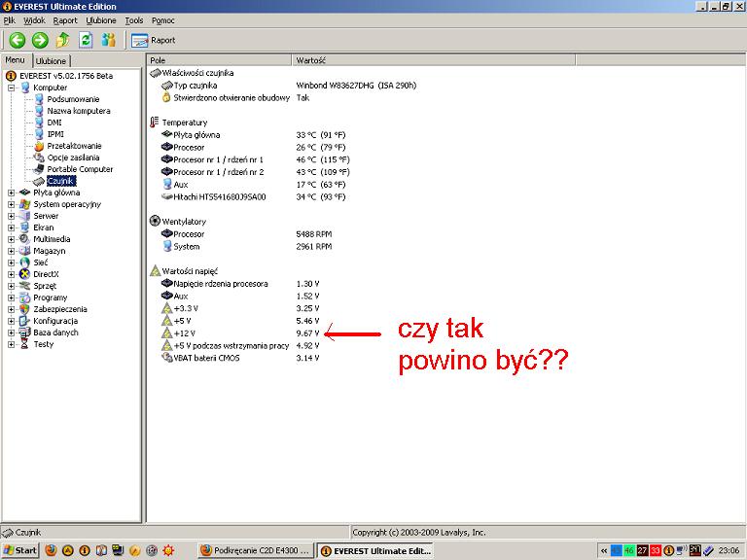Click the Wentylatory fan icon
Screen dimensions: 747x560
(x=155, y=221)
